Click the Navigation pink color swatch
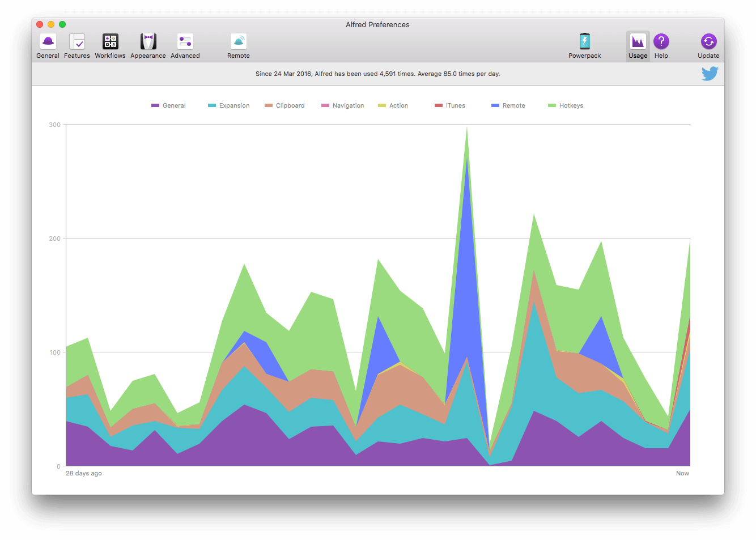This screenshot has width=756, height=540. point(322,105)
